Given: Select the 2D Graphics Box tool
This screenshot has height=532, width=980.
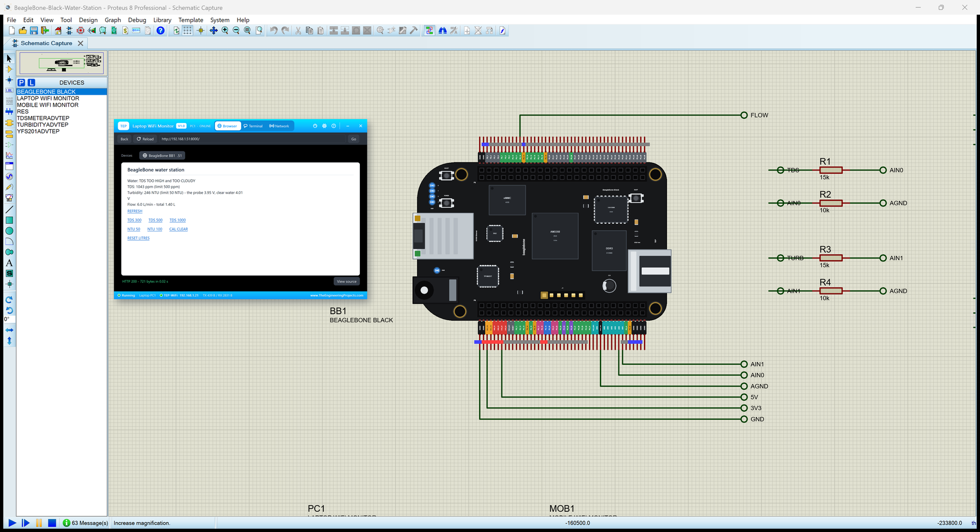Looking at the screenshot, I should point(9,220).
